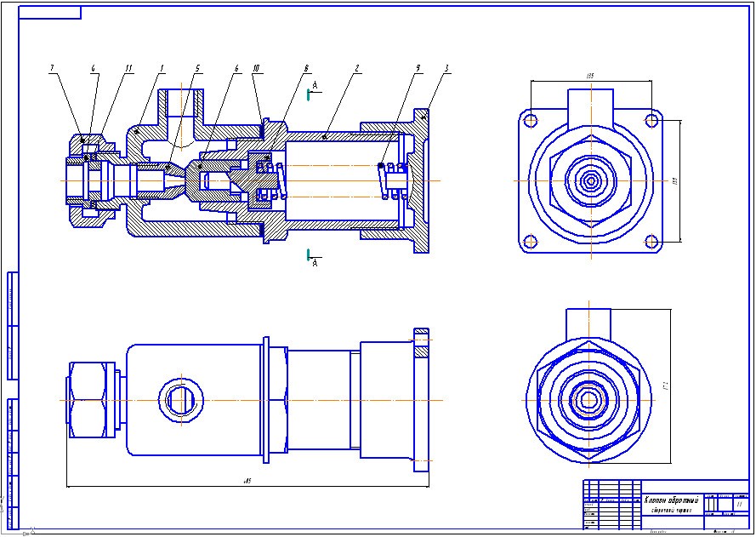Select callout number 9 for the spring
The image size is (756, 537).
418,69
